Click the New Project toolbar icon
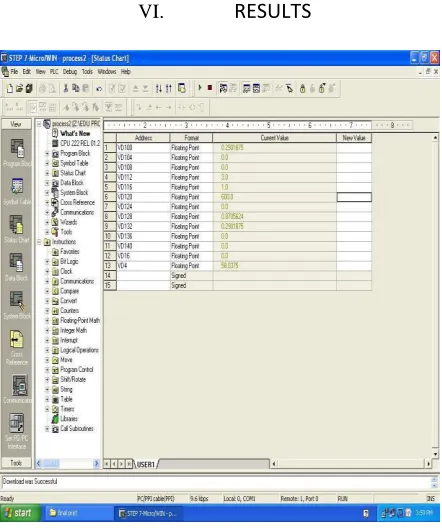Image resolution: width=442 pixels, height=528 pixels. pyautogui.click(x=10, y=89)
